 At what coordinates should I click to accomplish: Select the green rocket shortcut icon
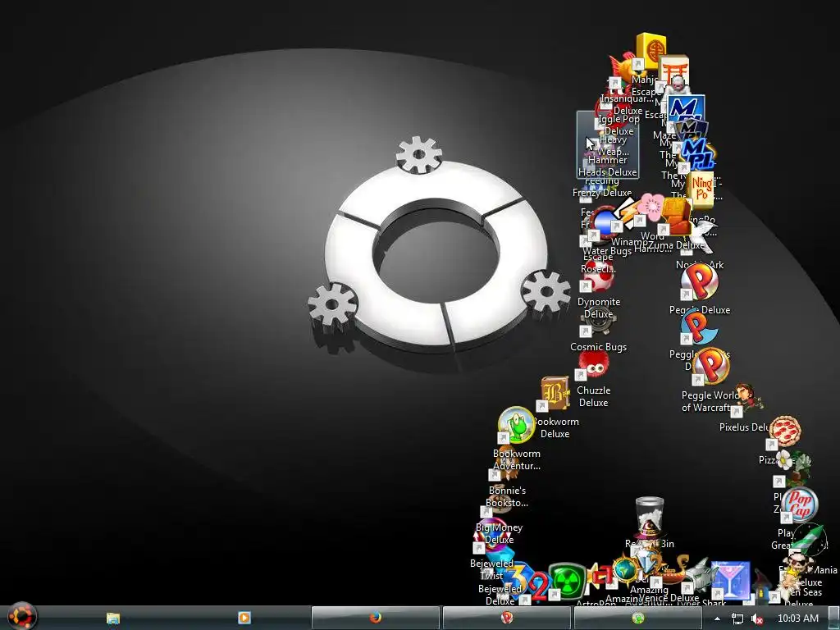[809, 540]
